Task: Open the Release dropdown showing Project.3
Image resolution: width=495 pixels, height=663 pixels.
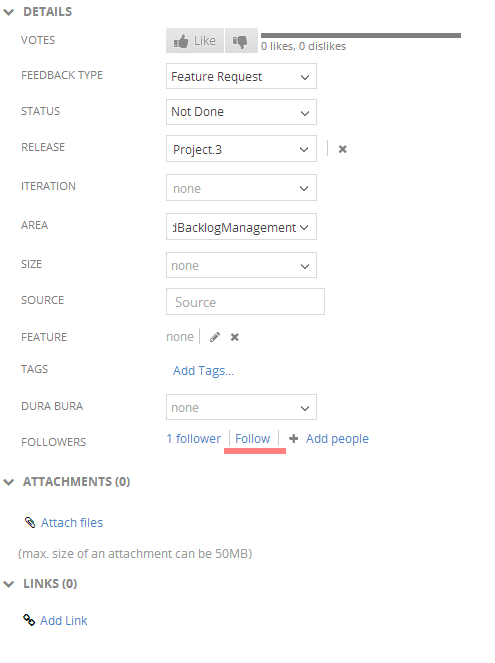Action: [x=241, y=148]
